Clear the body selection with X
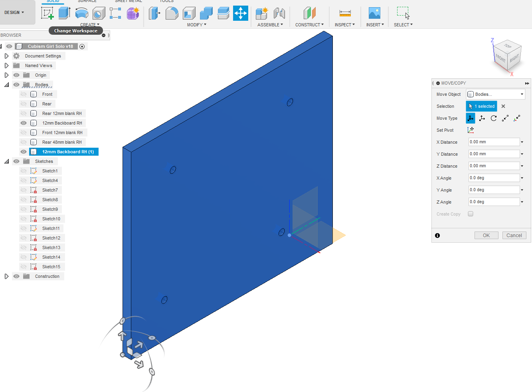This screenshot has width=532, height=392. coord(503,106)
